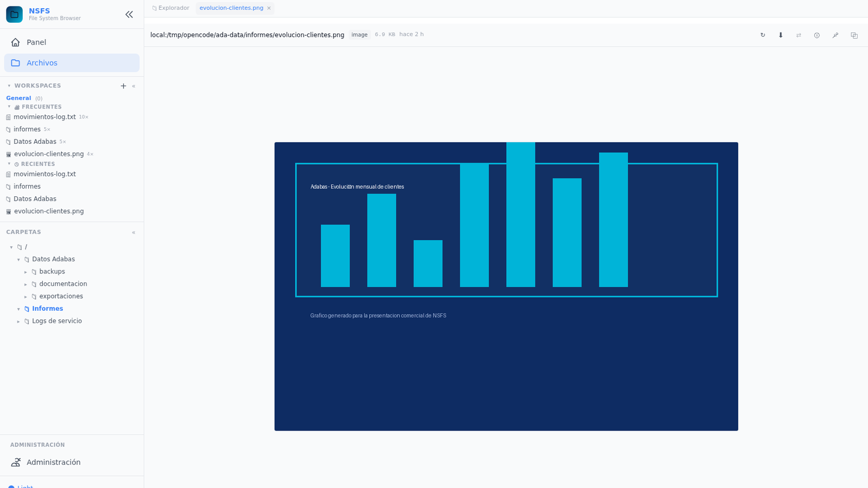
Task: Open movimientos-log.txt in Recientes
Action: pyautogui.click(x=44, y=174)
